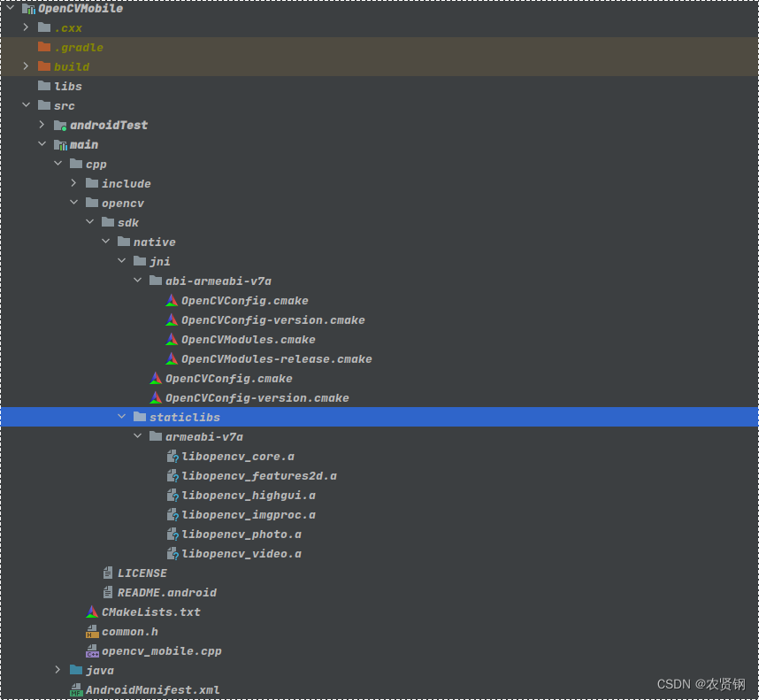
Task: Collapse the abi-armeabi-v7a folder
Action: coord(137,281)
